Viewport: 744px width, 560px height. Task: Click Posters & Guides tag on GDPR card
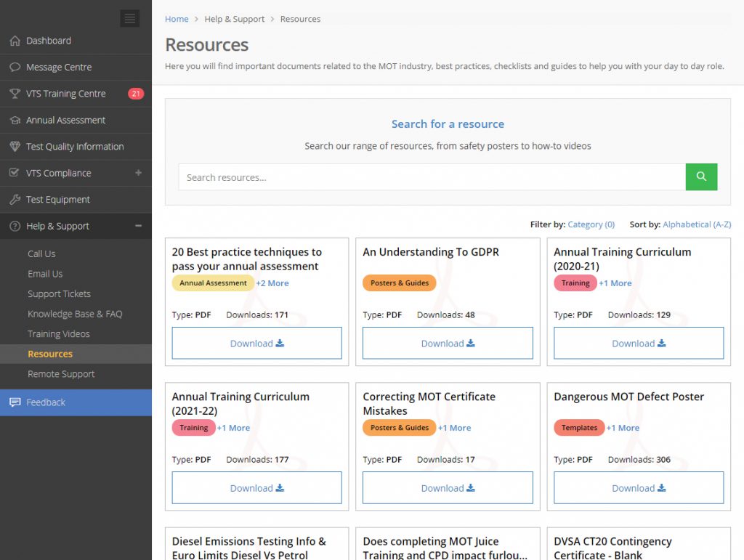400,283
